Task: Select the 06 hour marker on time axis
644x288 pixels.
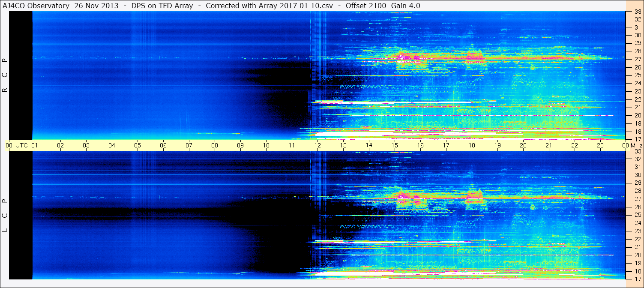Action: (163, 145)
